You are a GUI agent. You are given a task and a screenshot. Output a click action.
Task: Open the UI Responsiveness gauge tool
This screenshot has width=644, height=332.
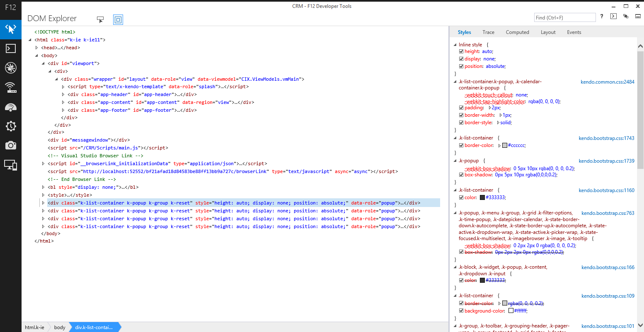tap(11, 107)
